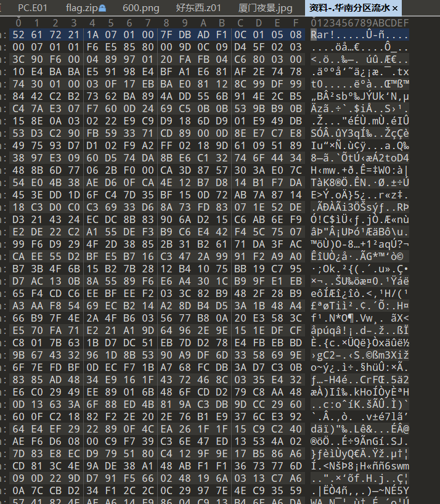Select byte 7F in the first hex row
440x504 pixels.
coord(166,35)
